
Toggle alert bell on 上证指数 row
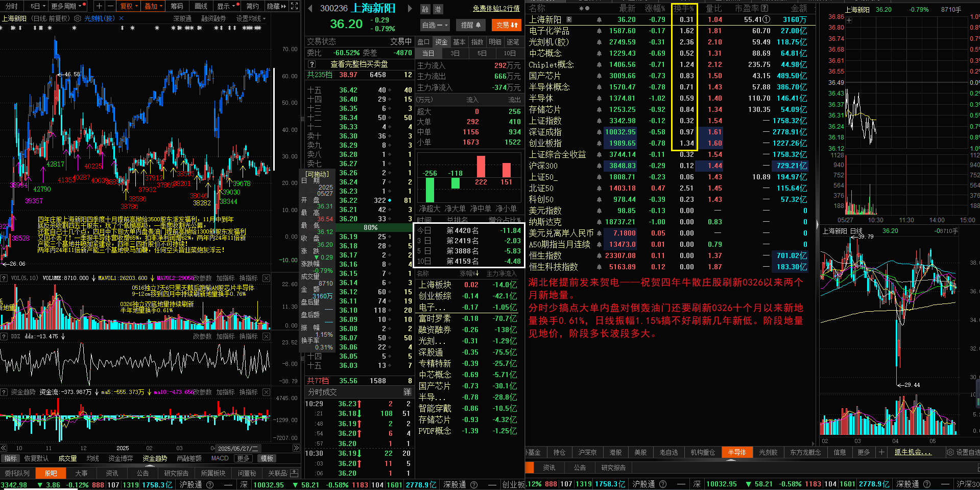599,121
